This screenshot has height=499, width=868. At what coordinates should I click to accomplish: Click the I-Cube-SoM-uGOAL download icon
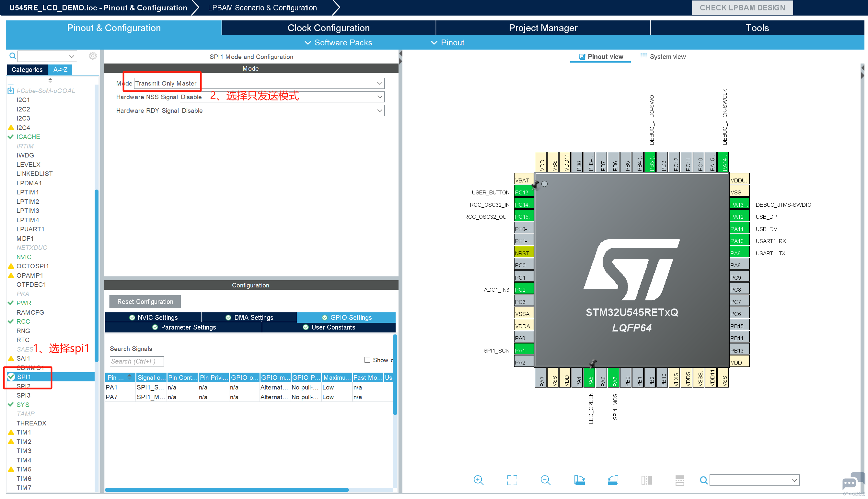tap(11, 90)
